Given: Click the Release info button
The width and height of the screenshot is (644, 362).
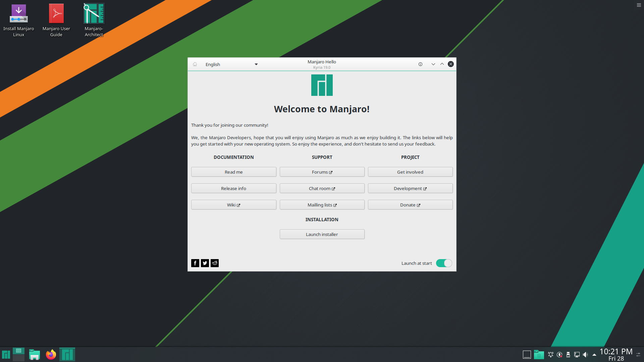Looking at the screenshot, I should coord(234,188).
